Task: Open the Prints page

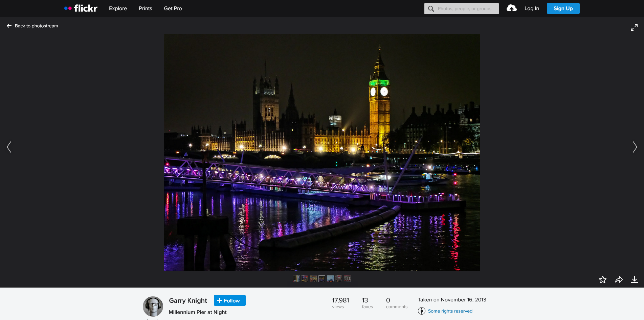Action: [x=145, y=8]
